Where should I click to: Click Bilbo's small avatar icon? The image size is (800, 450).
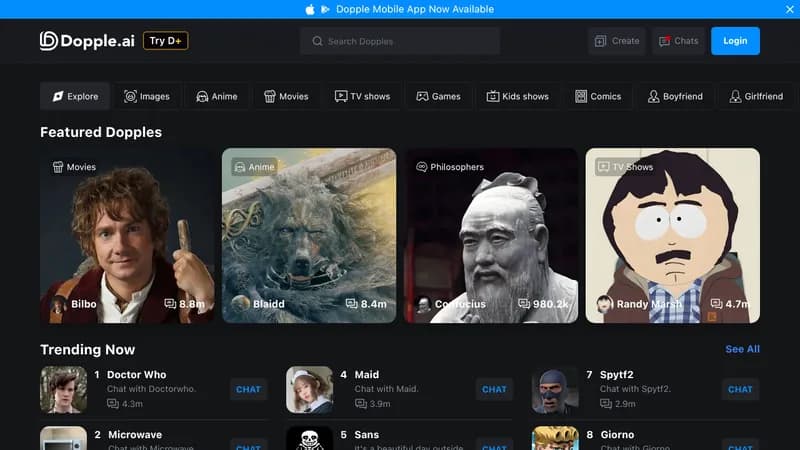tap(58, 304)
